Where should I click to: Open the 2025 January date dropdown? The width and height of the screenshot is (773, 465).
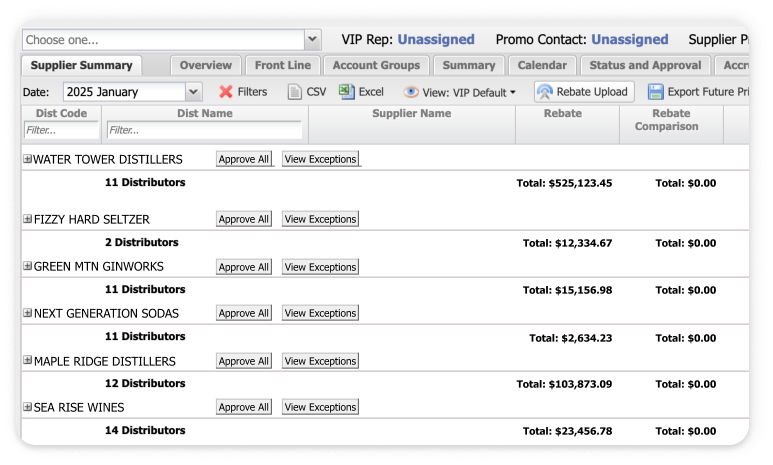coord(193,92)
